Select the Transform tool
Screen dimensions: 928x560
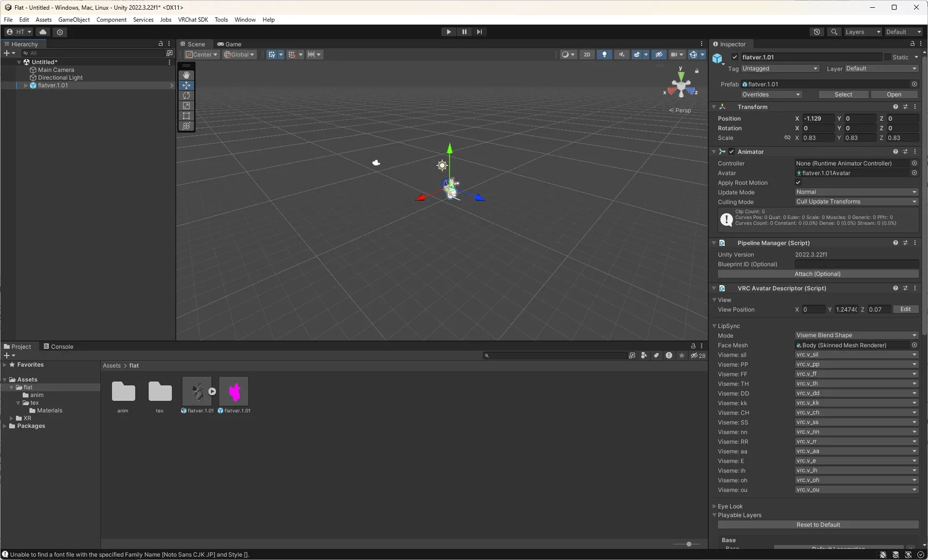[x=186, y=126]
